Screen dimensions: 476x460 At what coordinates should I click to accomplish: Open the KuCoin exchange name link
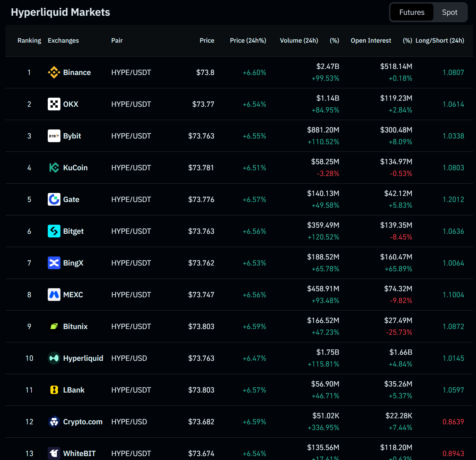point(75,168)
